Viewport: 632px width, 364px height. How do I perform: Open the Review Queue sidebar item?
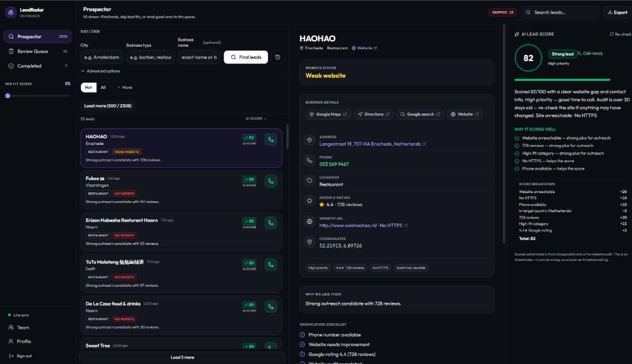click(38, 51)
